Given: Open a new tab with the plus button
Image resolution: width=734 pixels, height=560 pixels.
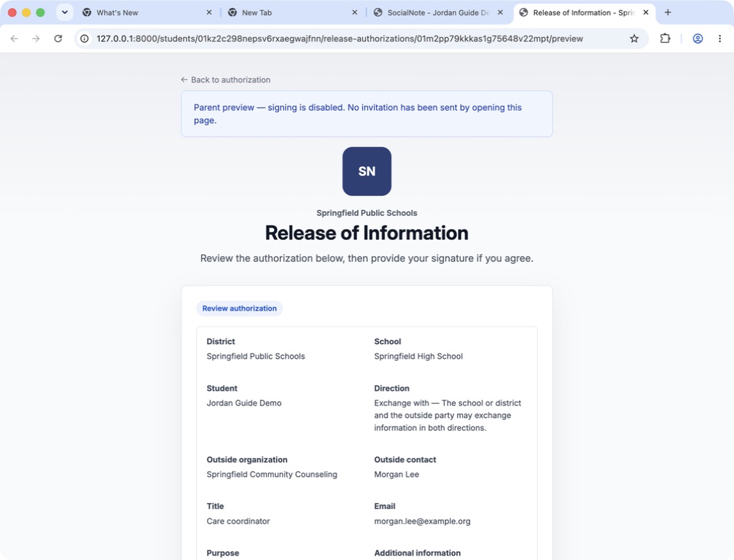Looking at the screenshot, I should click(668, 12).
